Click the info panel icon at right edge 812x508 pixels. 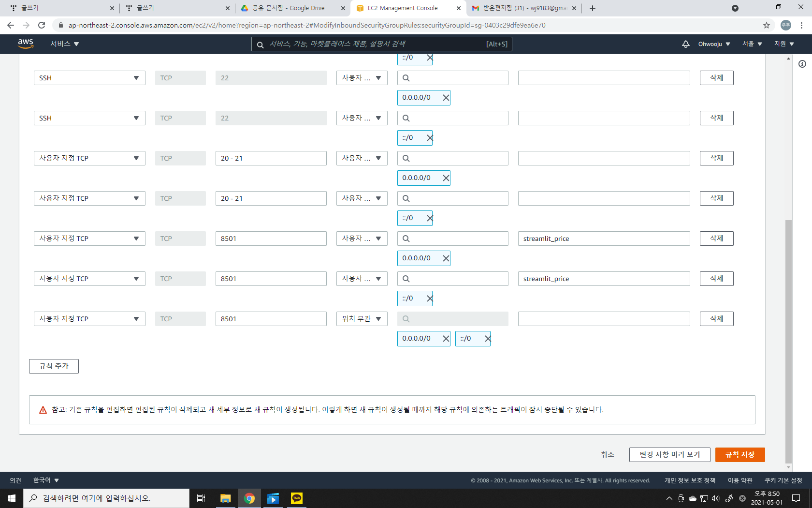point(802,64)
